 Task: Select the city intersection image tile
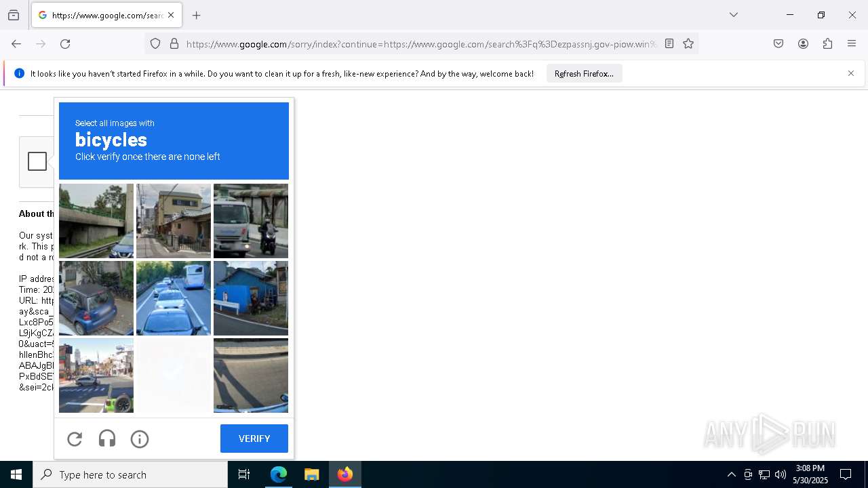96,375
